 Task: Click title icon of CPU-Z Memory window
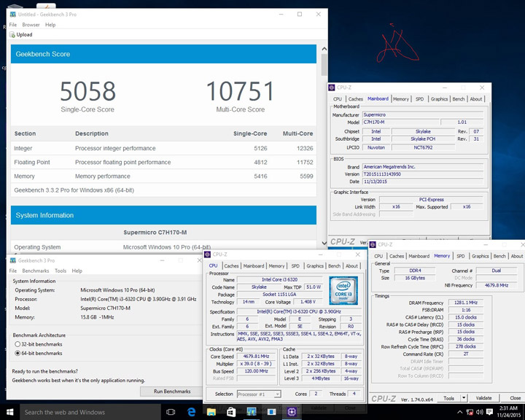[x=373, y=244]
